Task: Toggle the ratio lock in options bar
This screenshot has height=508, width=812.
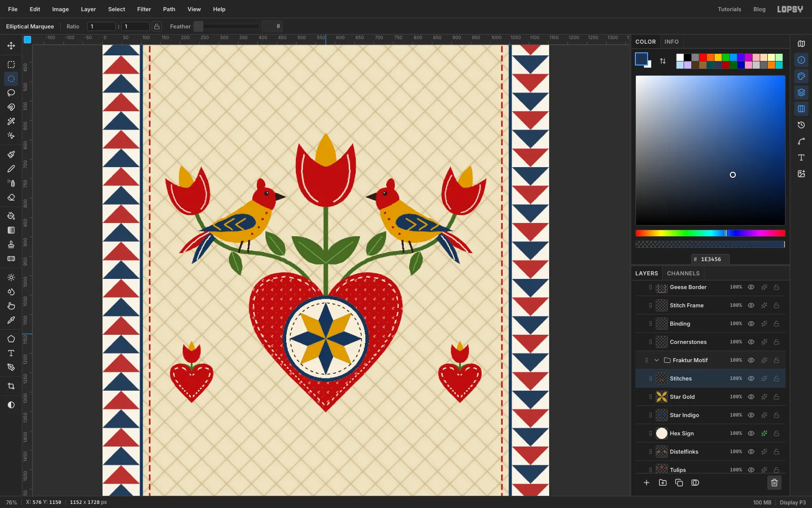Action: 157,26
